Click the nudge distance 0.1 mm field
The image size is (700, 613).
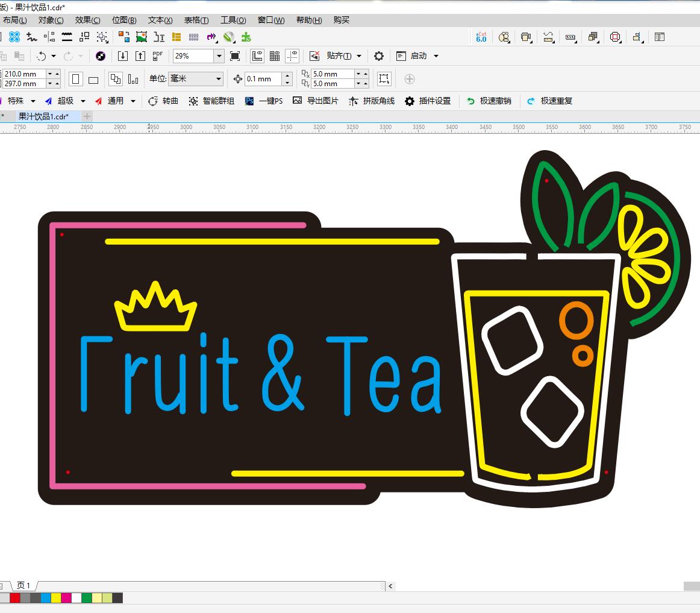[264, 79]
